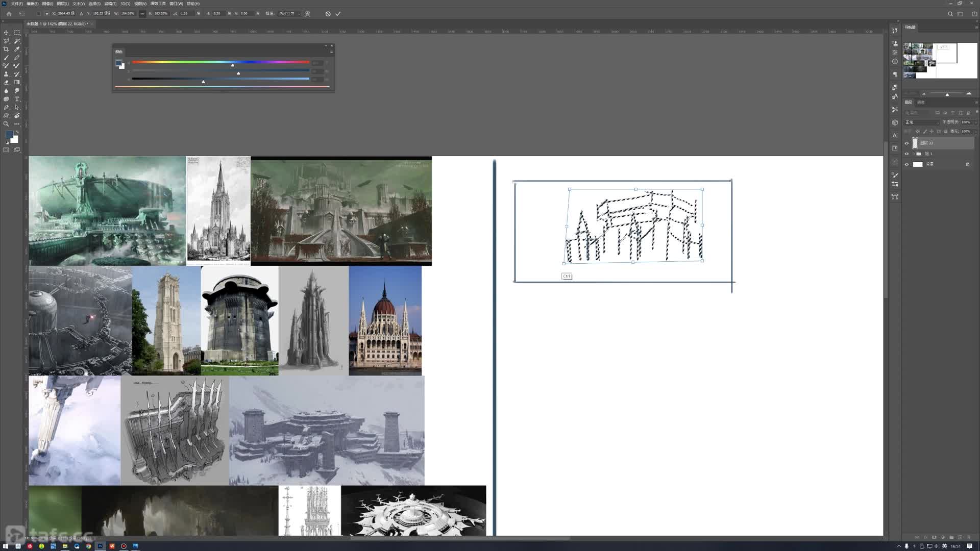Image resolution: width=980 pixels, height=551 pixels.
Task: Open the extra tools ellipsis menu
Action: [x=17, y=124]
